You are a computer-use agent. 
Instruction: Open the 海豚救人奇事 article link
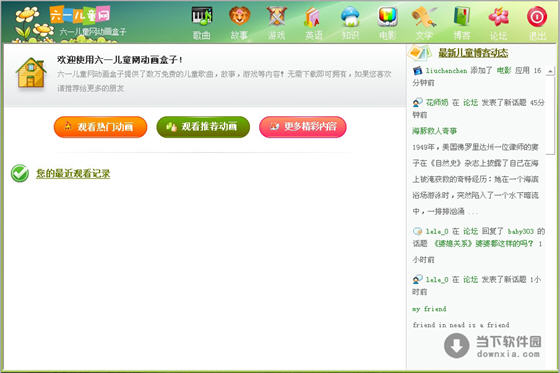[435, 131]
